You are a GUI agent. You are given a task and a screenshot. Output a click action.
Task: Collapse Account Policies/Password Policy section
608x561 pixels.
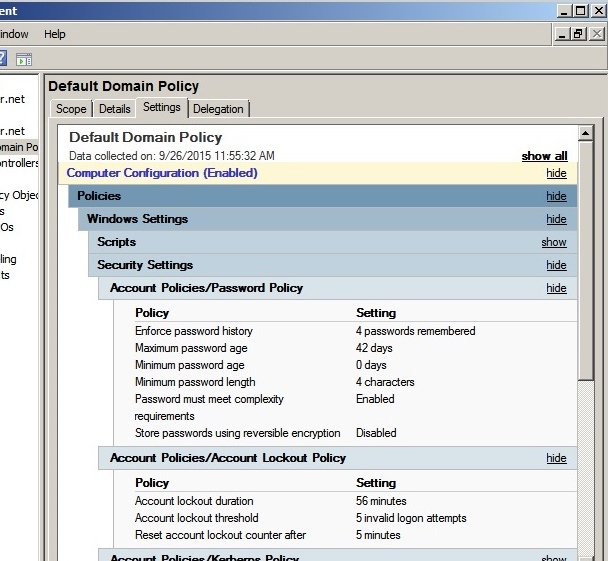pos(556,288)
